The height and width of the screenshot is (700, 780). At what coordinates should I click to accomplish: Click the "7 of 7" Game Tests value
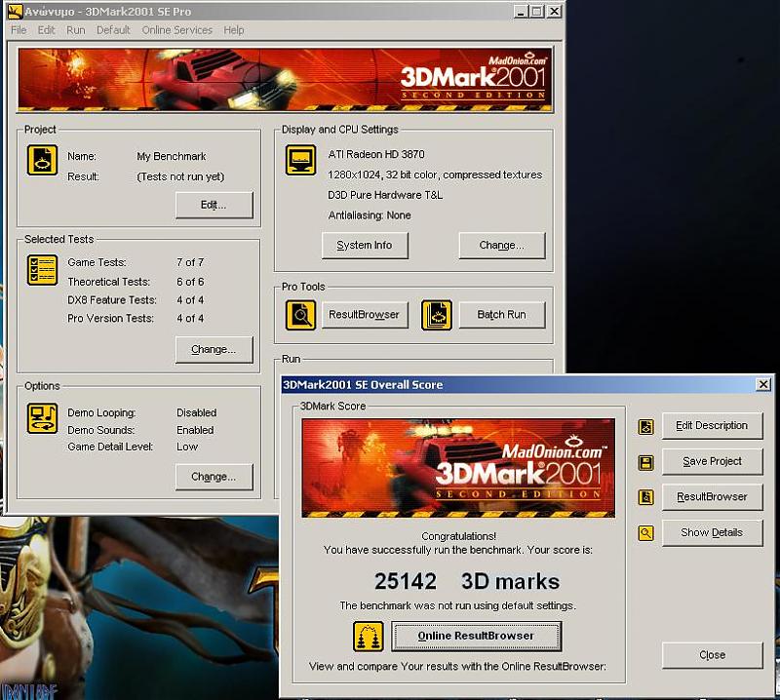190,262
